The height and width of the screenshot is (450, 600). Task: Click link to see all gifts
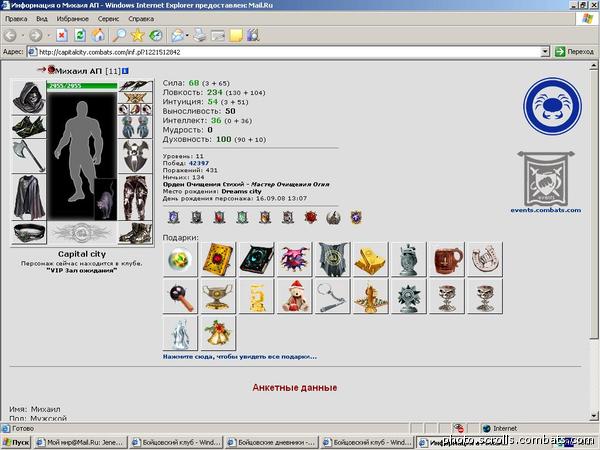[240, 357]
